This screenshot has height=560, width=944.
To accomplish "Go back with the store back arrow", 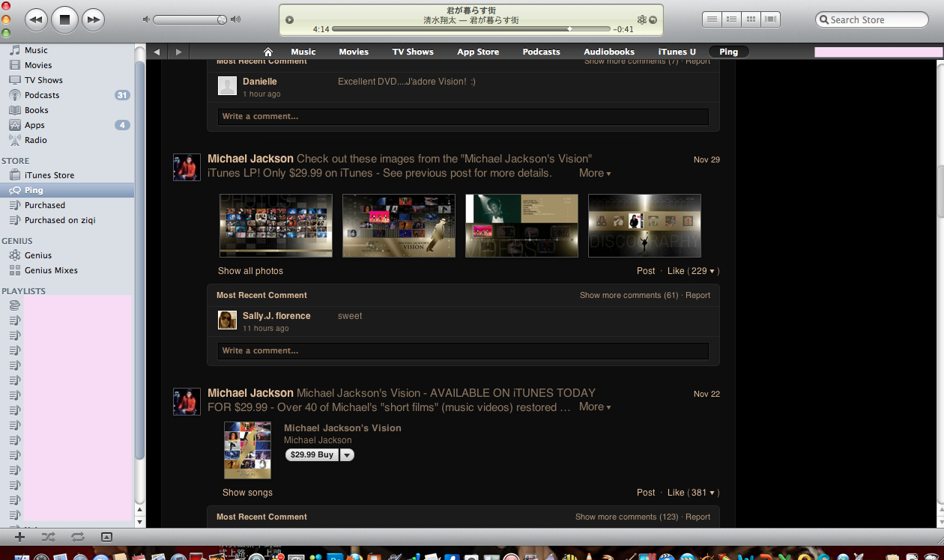I will 157,52.
